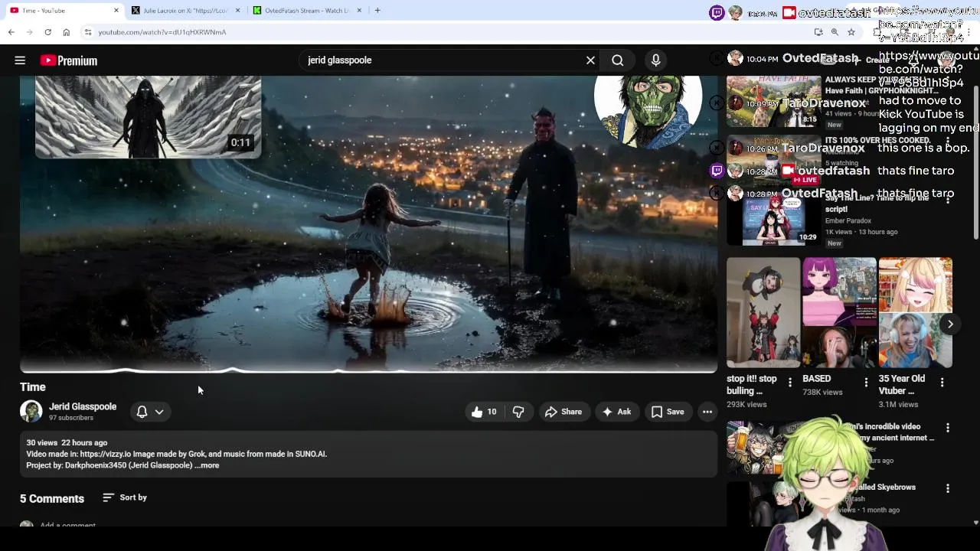Open options for Skyebrows video suggestion

coord(948,488)
